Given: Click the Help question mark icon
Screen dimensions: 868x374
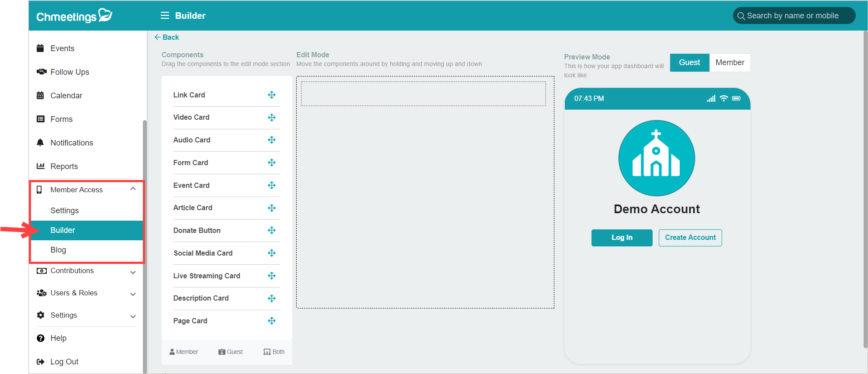Looking at the screenshot, I should (x=41, y=338).
